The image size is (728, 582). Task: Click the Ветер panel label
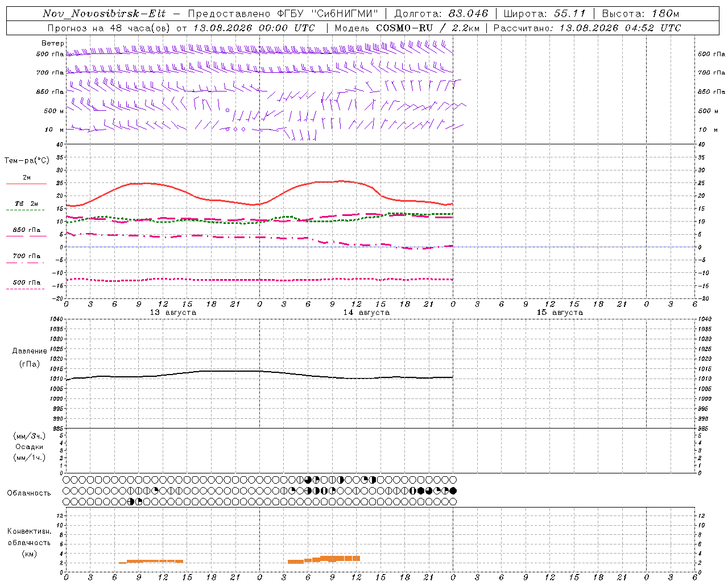(52, 43)
